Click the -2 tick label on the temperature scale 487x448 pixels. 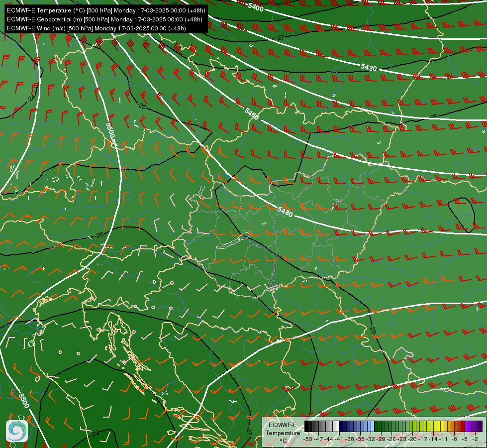pos(475,439)
